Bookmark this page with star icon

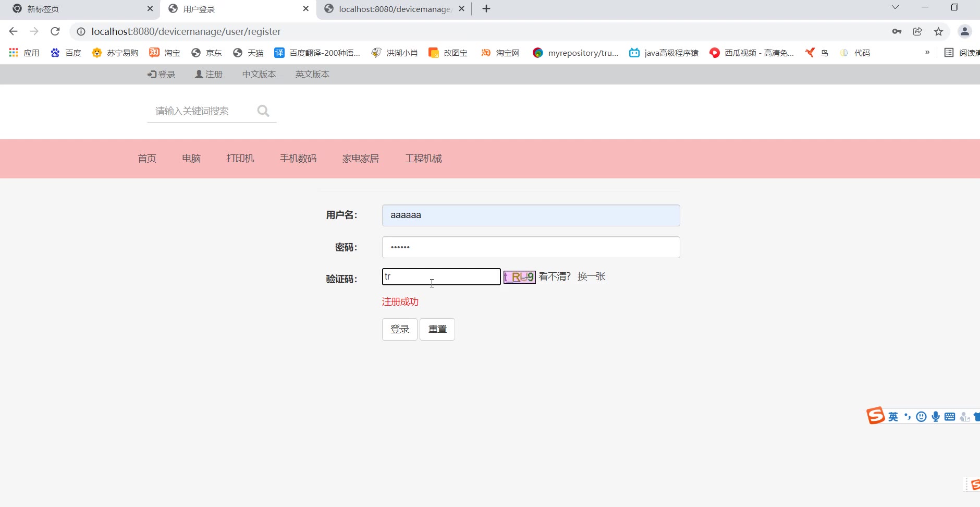click(938, 31)
